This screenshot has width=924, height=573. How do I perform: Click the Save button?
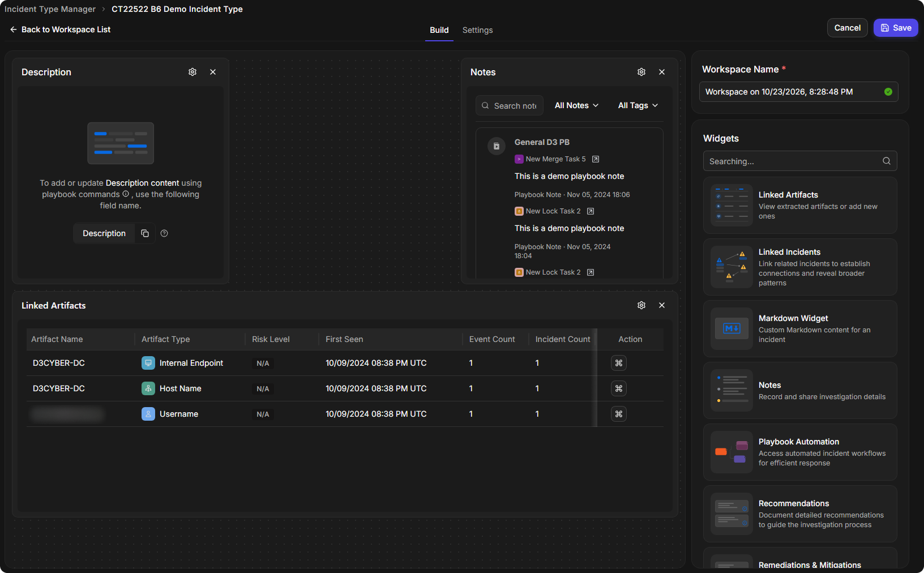[x=896, y=28]
